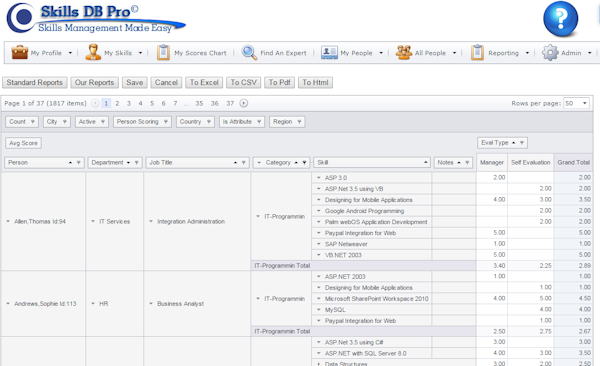
Task: Open filter icon on Is Attribute field
Action: click(259, 122)
